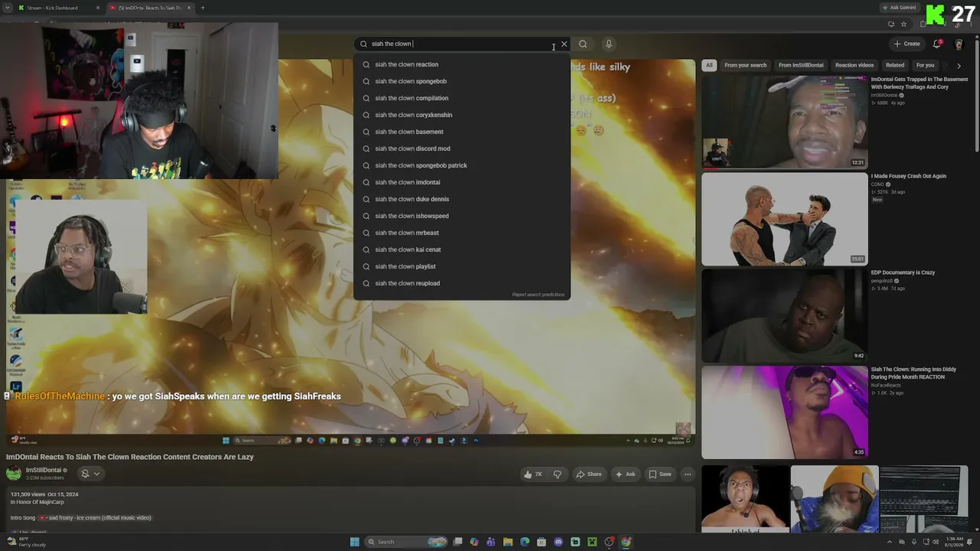Clear the YouTube search box with the X

pos(564,44)
